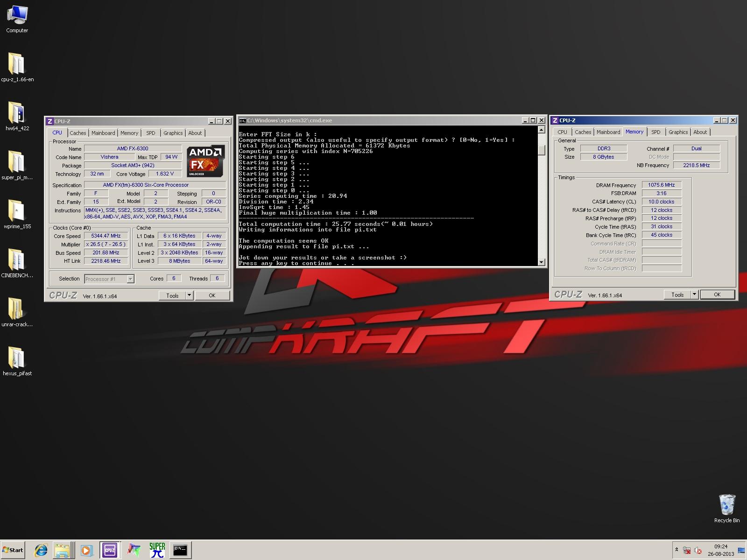Click the Core Speed 5344.47 MHz value
The width and height of the screenshot is (747, 560).
tap(106, 236)
